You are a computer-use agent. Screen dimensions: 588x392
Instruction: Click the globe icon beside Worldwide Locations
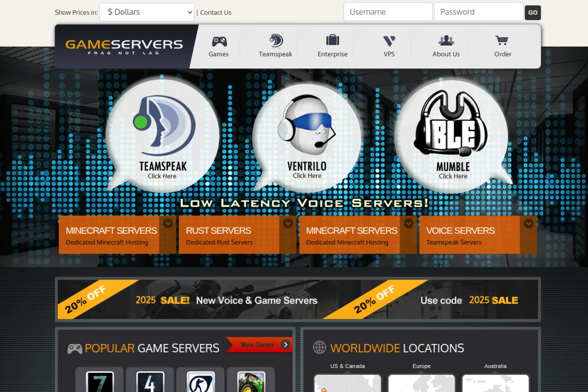tap(320, 348)
